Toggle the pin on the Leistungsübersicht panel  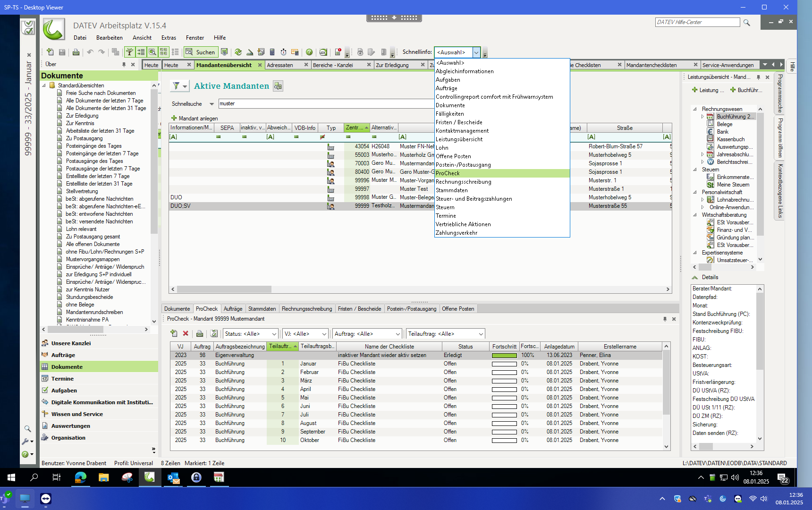click(758, 77)
